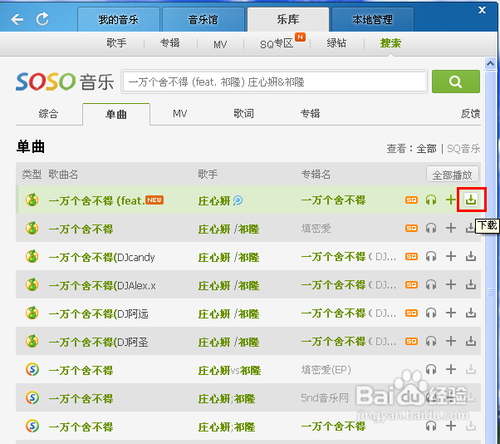Add first song (feat.) to playlist

tap(451, 200)
